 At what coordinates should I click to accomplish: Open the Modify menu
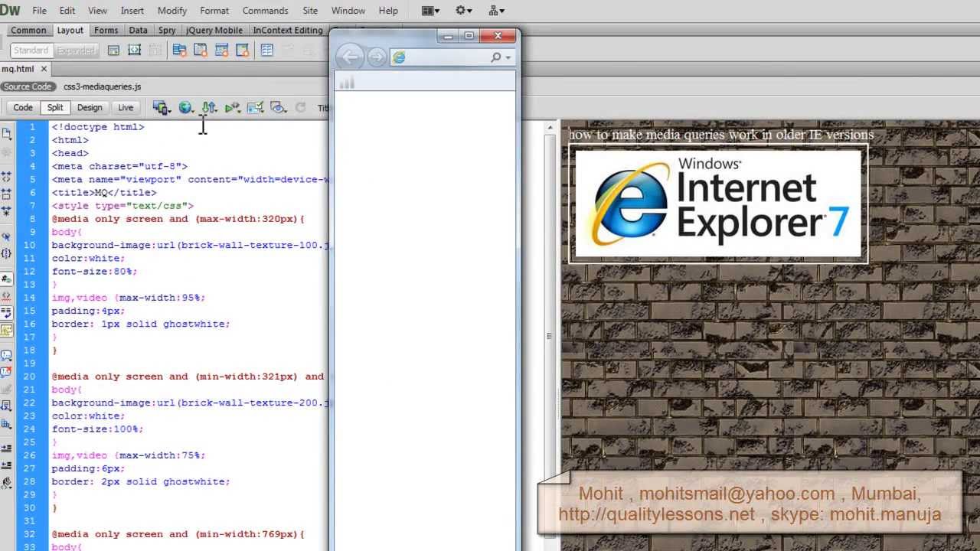point(171,11)
